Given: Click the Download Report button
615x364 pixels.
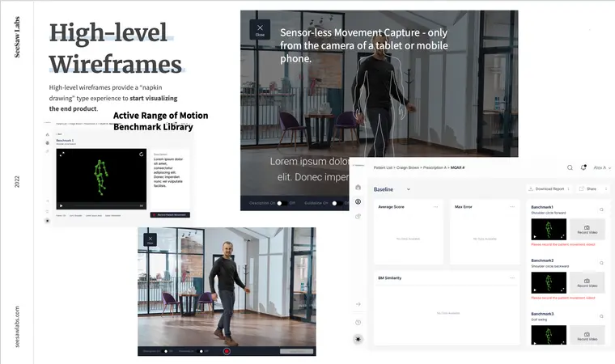Looking at the screenshot, I should 549,188.
